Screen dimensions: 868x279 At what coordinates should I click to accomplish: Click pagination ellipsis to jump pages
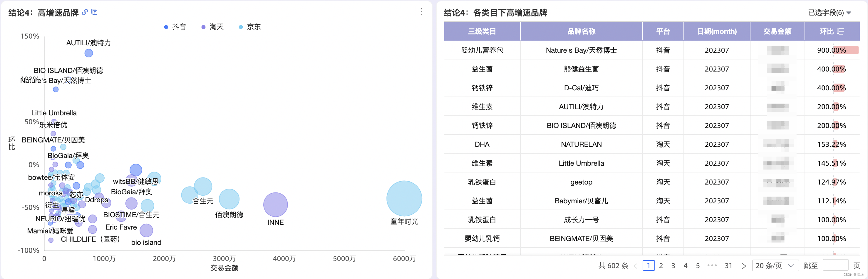(712, 265)
